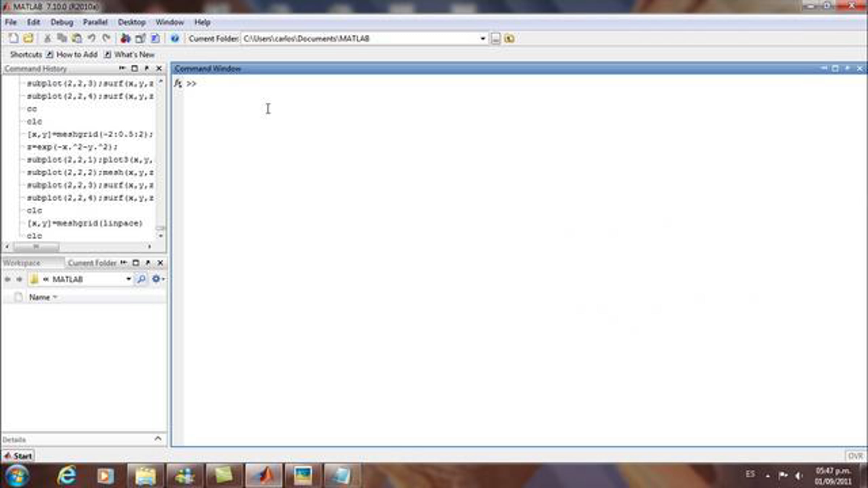Expand the Details panel chevron
The image size is (868, 488).
(158, 439)
